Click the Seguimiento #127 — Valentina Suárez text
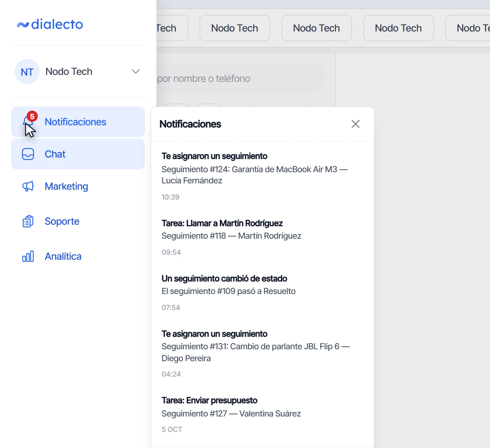 [x=231, y=414]
